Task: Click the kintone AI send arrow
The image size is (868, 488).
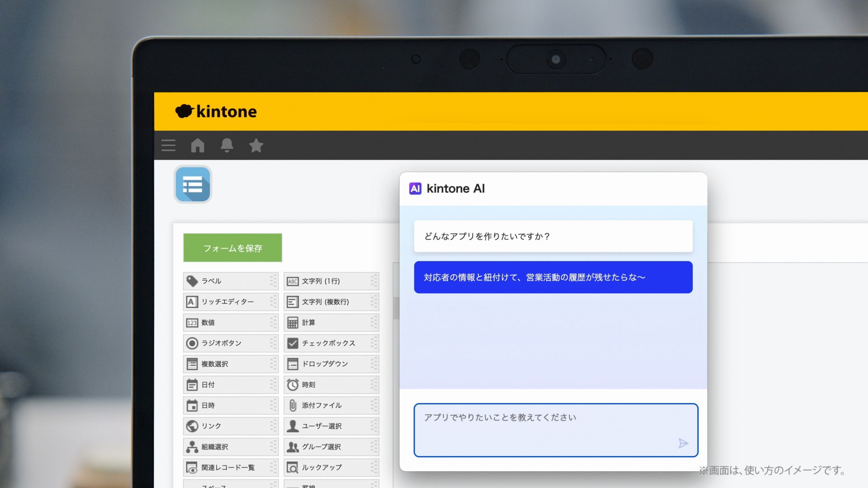Action: click(683, 443)
